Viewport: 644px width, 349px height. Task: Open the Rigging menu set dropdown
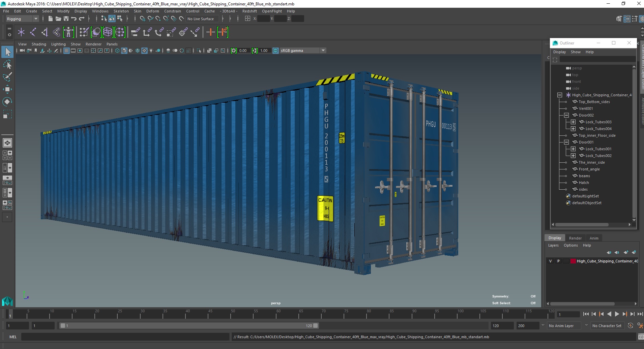tap(22, 19)
